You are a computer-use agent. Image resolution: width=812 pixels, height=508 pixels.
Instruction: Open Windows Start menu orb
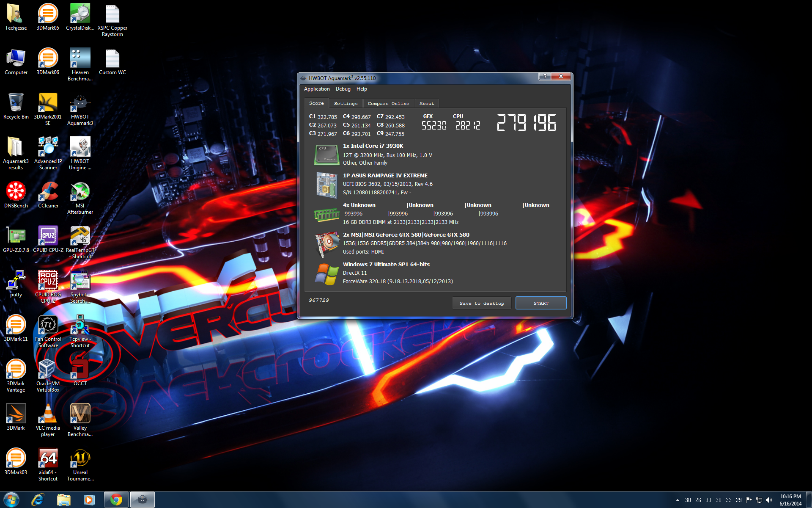coord(11,500)
